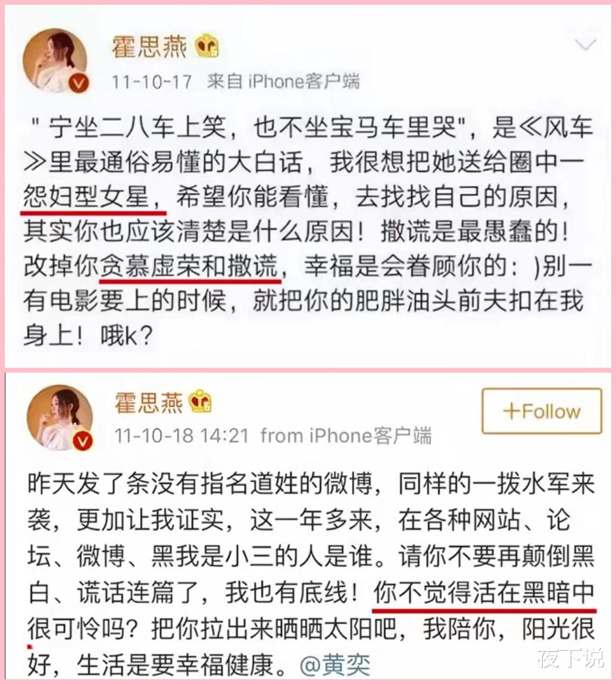Click the from iPhone客户端 source label
Screen dimensions: 616x684
pyautogui.click(x=346, y=435)
